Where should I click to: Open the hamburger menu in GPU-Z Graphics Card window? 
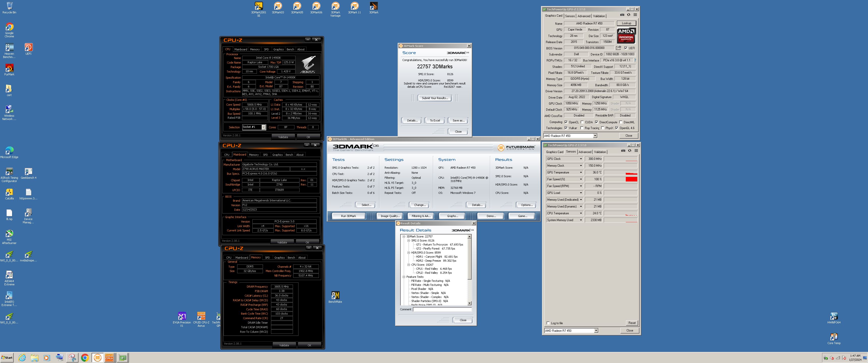coord(635,15)
